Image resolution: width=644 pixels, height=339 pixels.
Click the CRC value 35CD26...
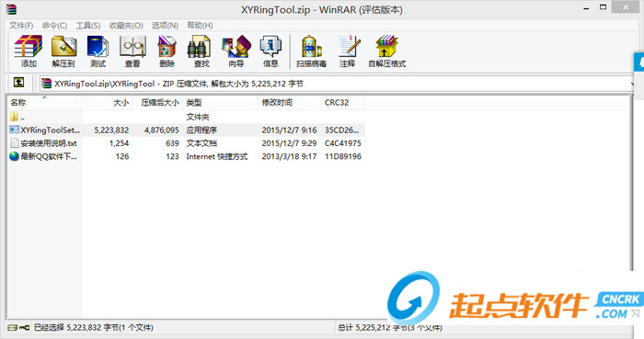click(x=341, y=130)
